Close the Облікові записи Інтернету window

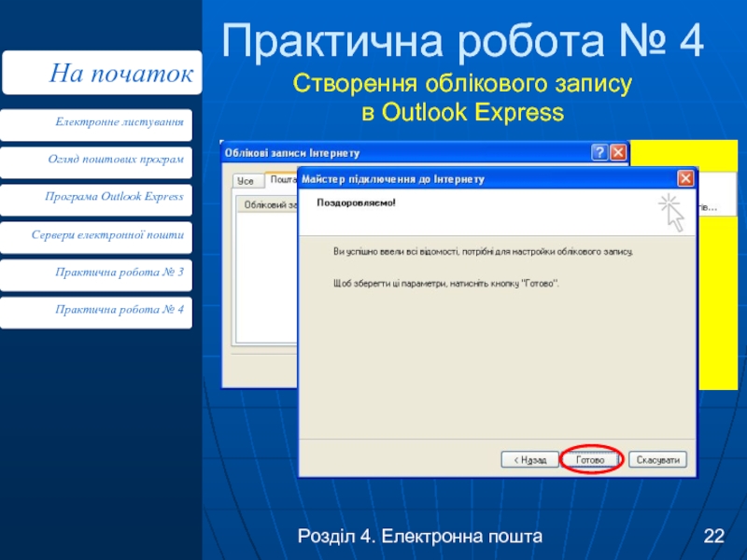[x=618, y=152]
